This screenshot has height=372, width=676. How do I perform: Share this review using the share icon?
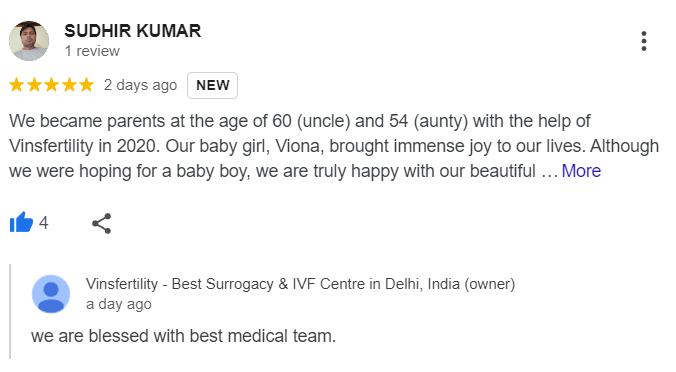[102, 223]
